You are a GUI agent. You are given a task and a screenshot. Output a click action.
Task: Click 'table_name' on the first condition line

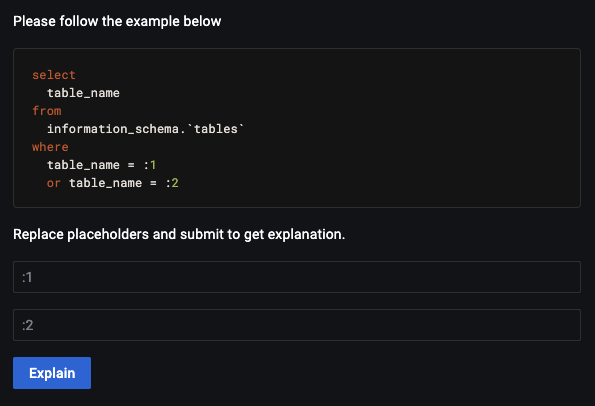pyautogui.click(x=83, y=165)
